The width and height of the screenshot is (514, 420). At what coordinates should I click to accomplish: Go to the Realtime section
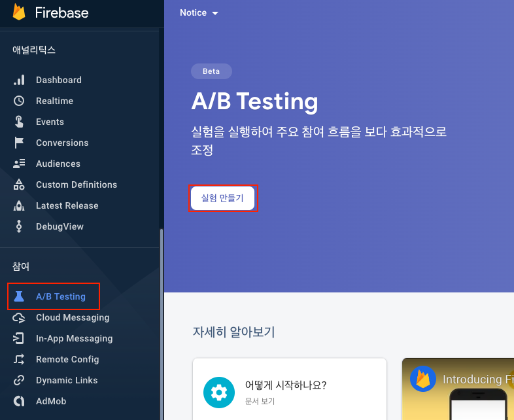point(54,101)
